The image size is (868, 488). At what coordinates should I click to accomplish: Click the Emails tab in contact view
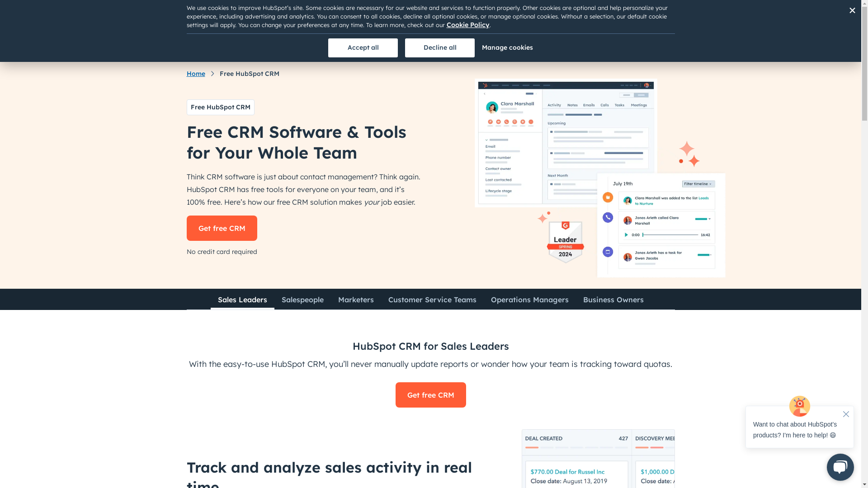[590, 105]
